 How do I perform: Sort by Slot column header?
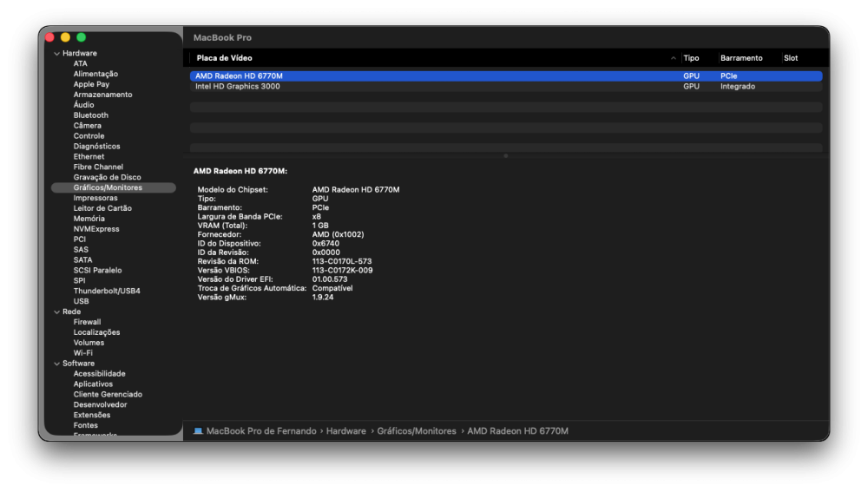pyautogui.click(x=791, y=58)
